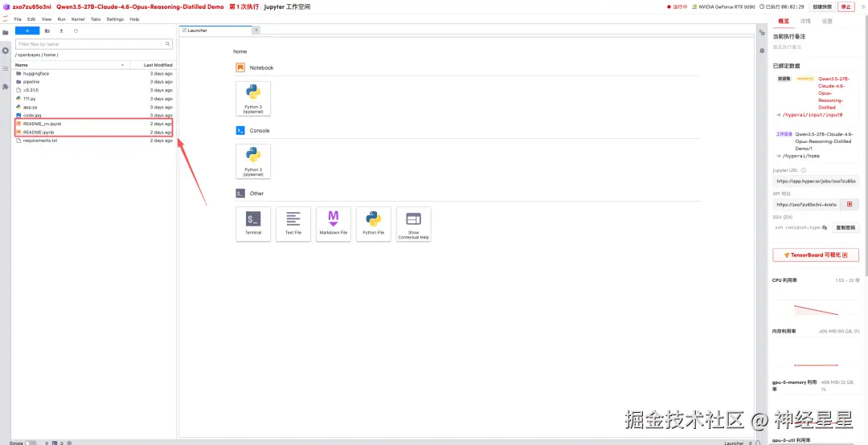Refresh the file browser list
868x445 pixels.
pyautogui.click(x=76, y=31)
